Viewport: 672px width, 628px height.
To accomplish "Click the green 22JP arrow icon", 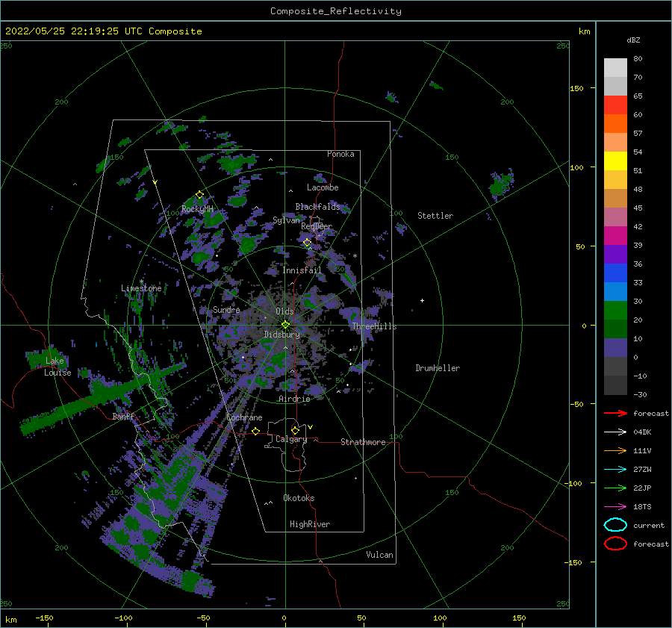I will coord(615,488).
